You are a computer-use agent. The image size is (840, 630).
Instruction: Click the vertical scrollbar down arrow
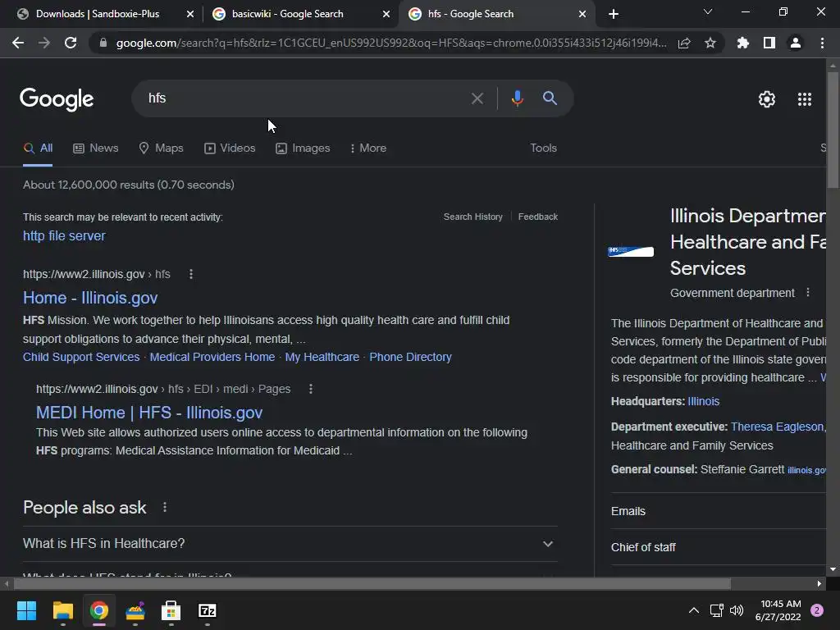[x=833, y=570]
